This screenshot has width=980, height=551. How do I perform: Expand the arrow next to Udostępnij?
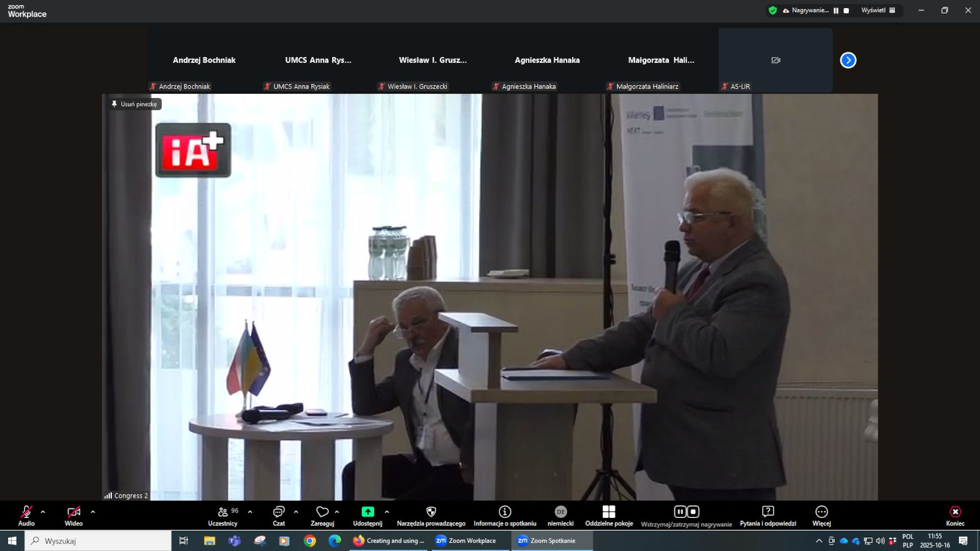[386, 512]
